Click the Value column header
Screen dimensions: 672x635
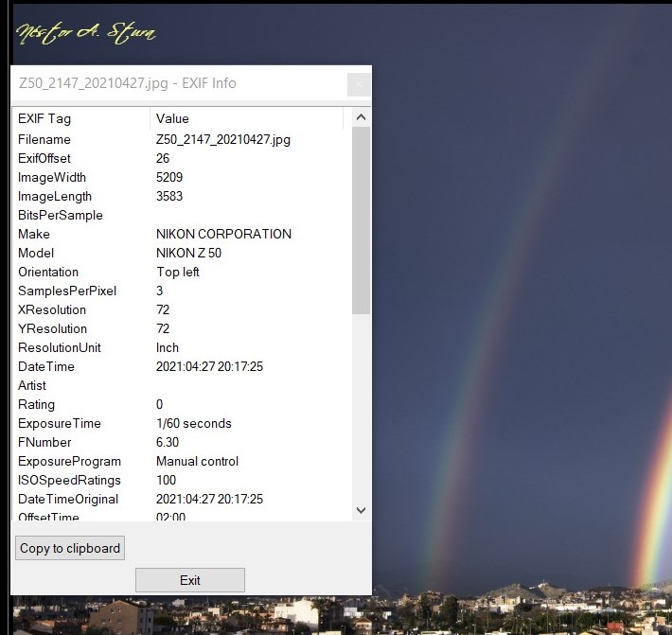pyautogui.click(x=249, y=118)
